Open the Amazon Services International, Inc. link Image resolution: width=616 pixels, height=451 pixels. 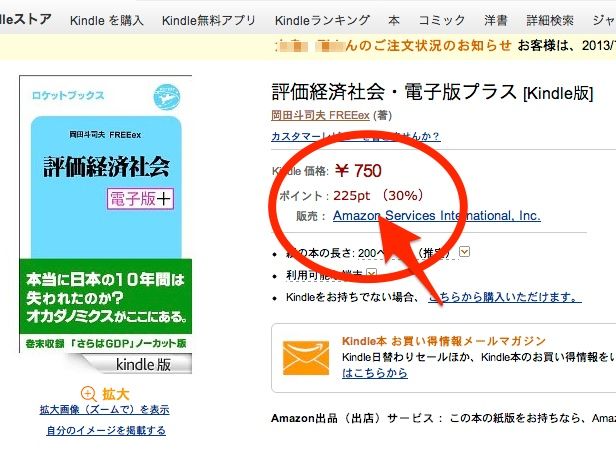pyautogui.click(x=437, y=216)
